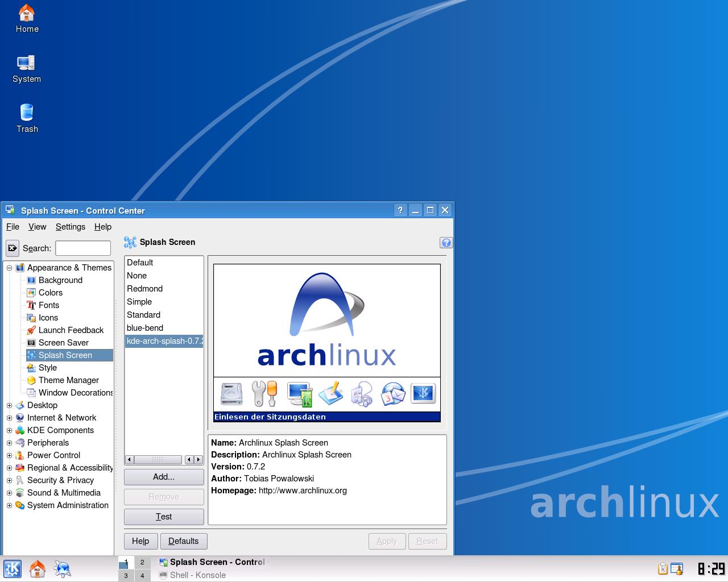Select the Default splash theme

click(x=164, y=263)
